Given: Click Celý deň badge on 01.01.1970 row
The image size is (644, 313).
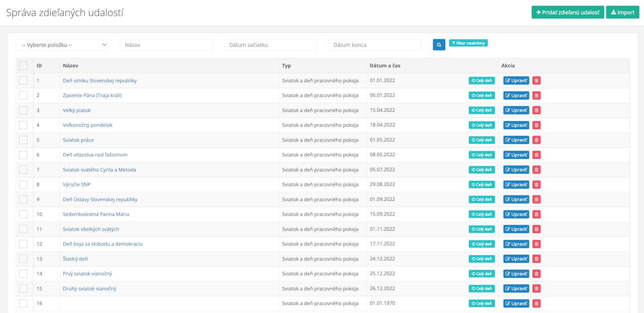Looking at the screenshot, I should [481, 303].
